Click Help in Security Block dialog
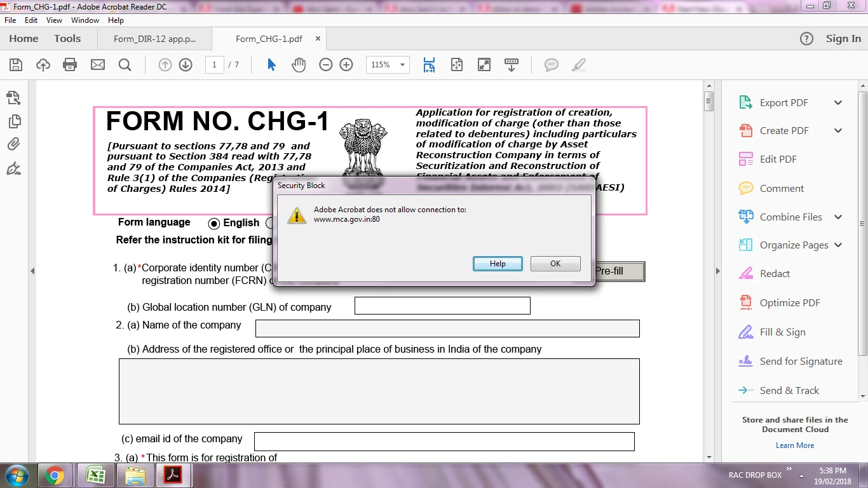This screenshot has width=868, height=488. [x=498, y=264]
